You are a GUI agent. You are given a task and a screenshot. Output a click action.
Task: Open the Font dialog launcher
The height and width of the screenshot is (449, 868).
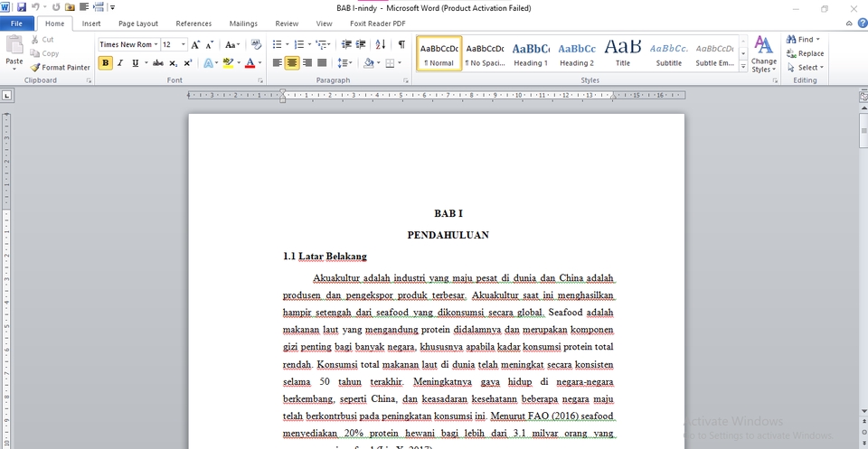click(x=260, y=80)
